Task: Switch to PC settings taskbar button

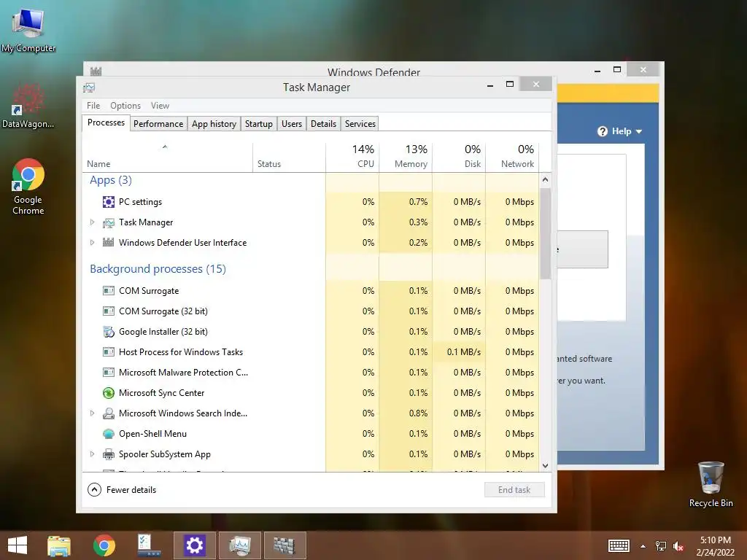Action: point(194,545)
